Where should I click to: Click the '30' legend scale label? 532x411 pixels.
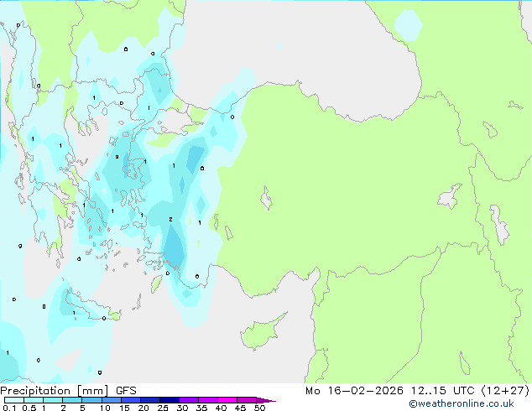(182, 408)
